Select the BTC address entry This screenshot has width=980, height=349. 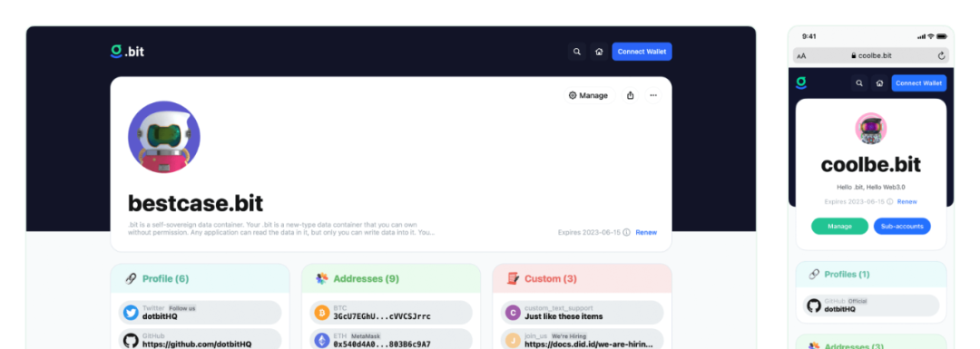[391, 312]
